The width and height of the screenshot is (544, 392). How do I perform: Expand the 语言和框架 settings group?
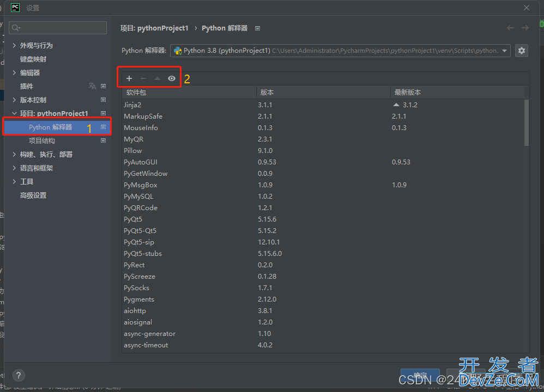[x=14, y=168]
